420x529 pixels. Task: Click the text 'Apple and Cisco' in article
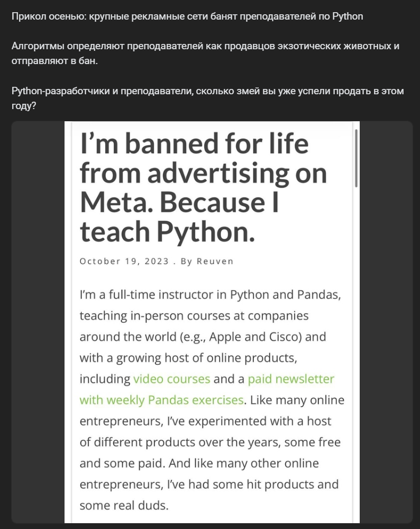tap(255, 337)
